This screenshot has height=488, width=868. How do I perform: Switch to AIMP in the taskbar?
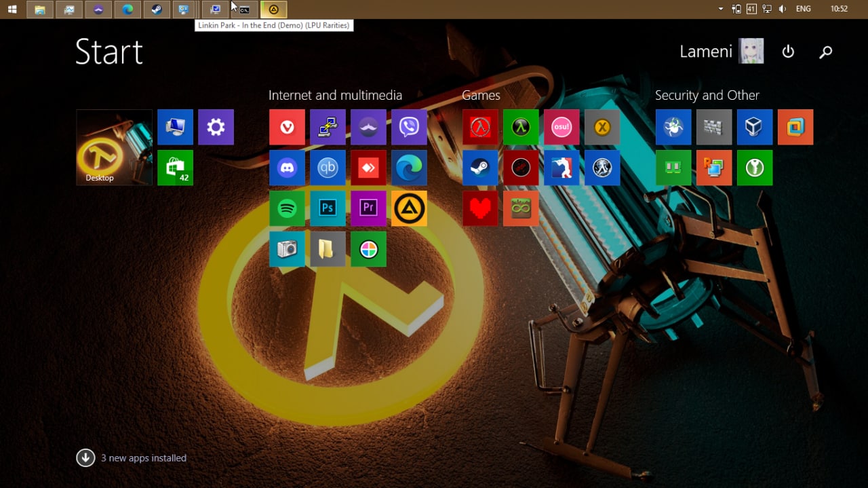pos(274,10)
